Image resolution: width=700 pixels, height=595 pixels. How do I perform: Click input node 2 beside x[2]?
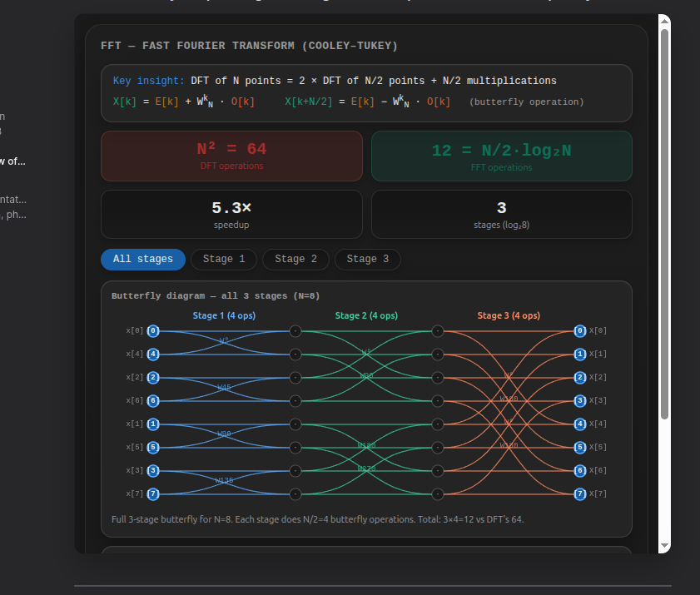pos(153,378)
